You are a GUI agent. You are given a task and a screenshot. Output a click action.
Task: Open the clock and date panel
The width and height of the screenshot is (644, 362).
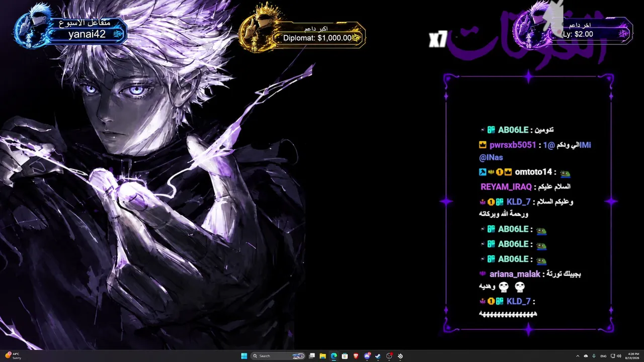pyautogui.click(x=632, y=356)
